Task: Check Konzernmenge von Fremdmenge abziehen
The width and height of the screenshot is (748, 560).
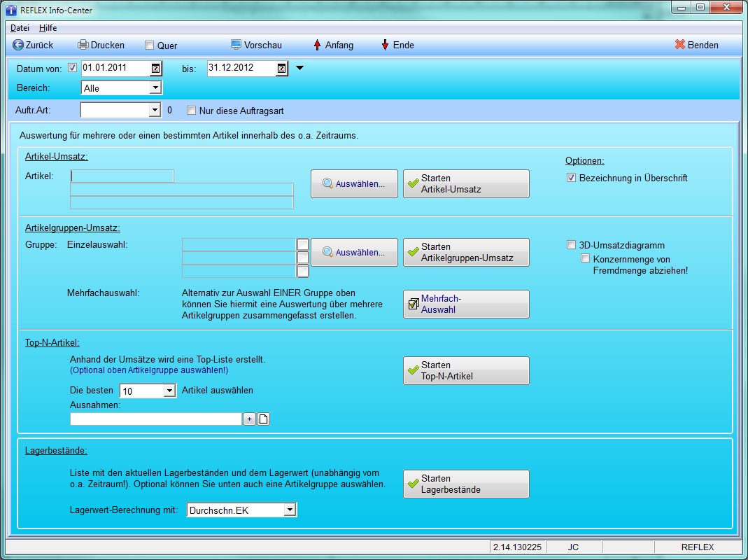Action: click(x=586, y=258)
